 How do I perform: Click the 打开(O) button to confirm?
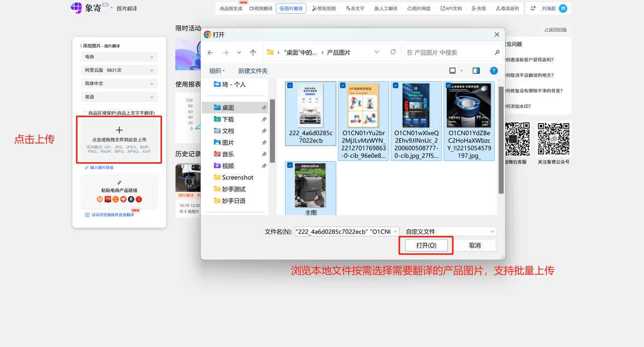(x=426, y=245)
